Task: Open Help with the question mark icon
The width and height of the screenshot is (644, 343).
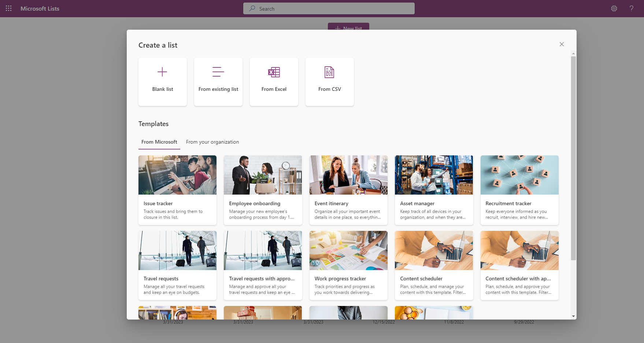Action: coord(631,8)
